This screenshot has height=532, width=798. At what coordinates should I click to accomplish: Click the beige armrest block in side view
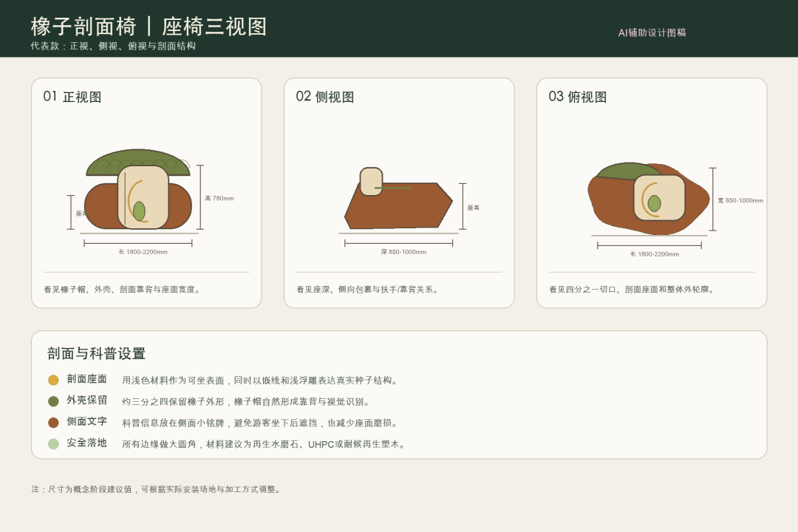click(x=371, y=181)
